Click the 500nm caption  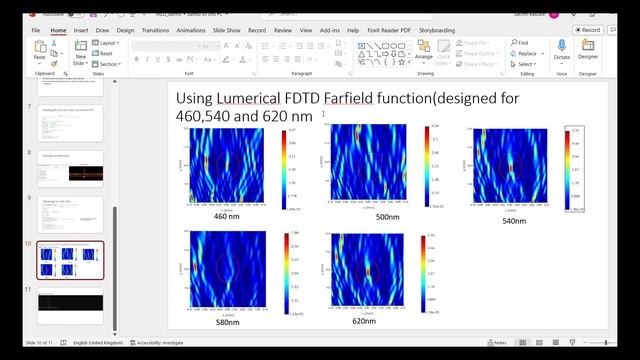(387, 217)
